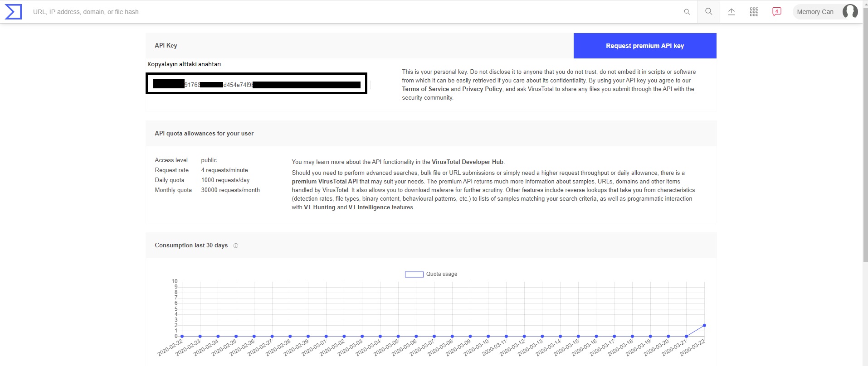
Task: Open the Terms of Service link
Action: click(425, 89)
